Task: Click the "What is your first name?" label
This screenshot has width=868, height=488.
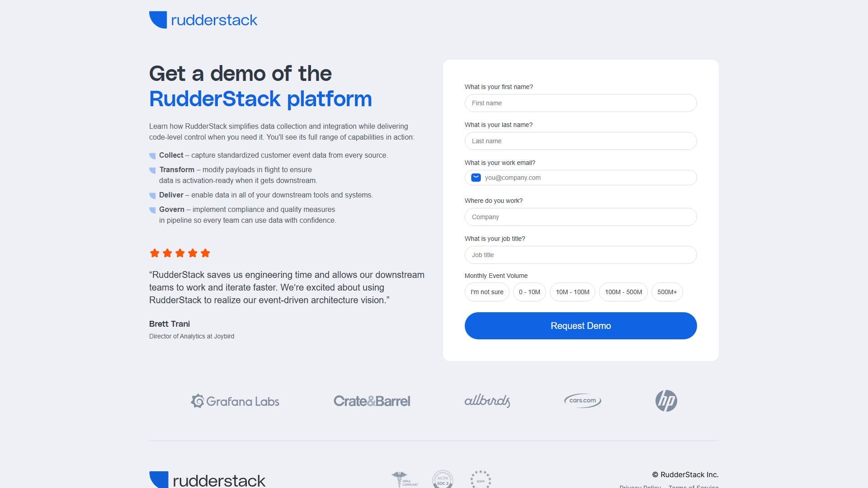Action: tap(499, 87)
